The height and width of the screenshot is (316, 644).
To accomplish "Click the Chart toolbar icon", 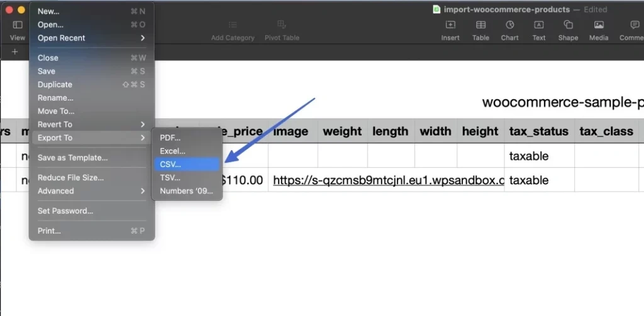I will point(509,25).
